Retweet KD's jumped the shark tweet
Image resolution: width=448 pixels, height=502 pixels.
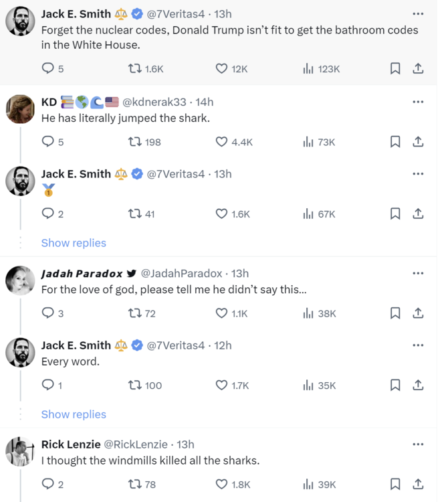[134, 141]
